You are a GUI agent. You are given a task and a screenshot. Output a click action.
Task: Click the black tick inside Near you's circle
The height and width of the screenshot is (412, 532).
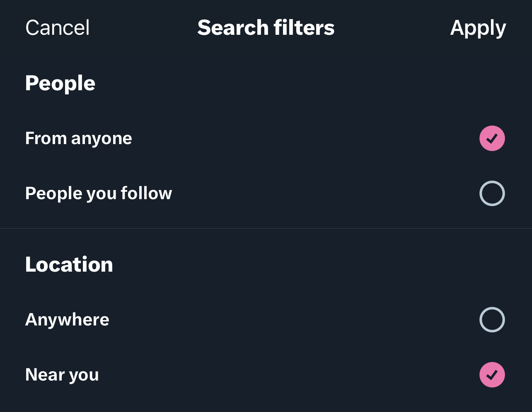point(492,375)
